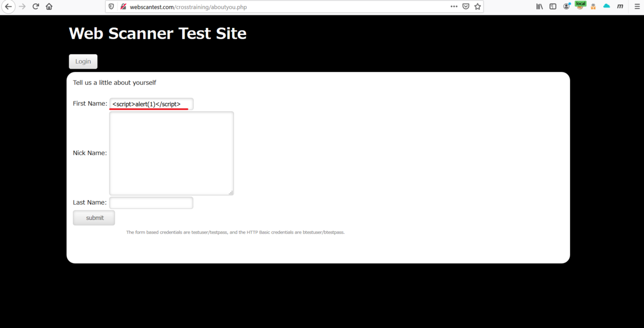This screenshot has height=328, width=644.
Task: Open tracking protection shield info
Action: 112,7
